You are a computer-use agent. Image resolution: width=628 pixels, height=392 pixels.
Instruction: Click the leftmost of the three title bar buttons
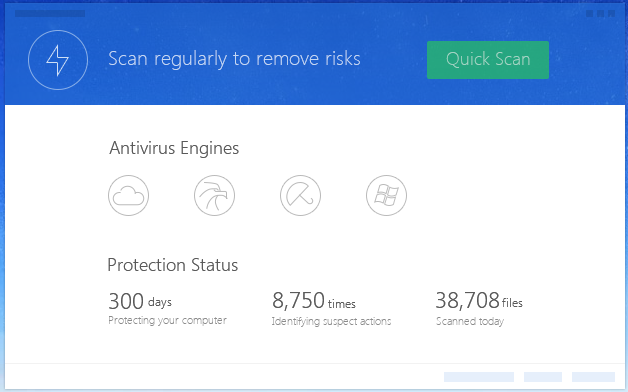tap(590, 14)
